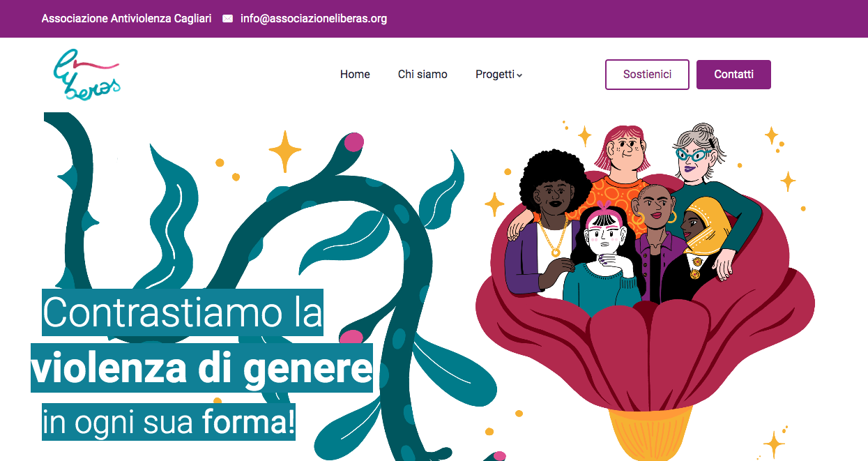Click the 'violenza di genere' bold heading
The height and width of the screenshot is (461, 868).
[x=201, y=368]
